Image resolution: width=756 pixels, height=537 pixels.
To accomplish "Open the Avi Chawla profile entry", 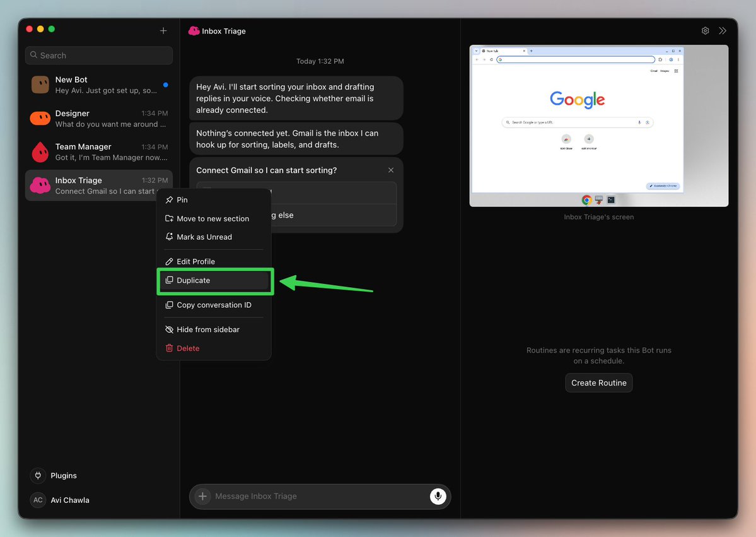I will point(61,500).
